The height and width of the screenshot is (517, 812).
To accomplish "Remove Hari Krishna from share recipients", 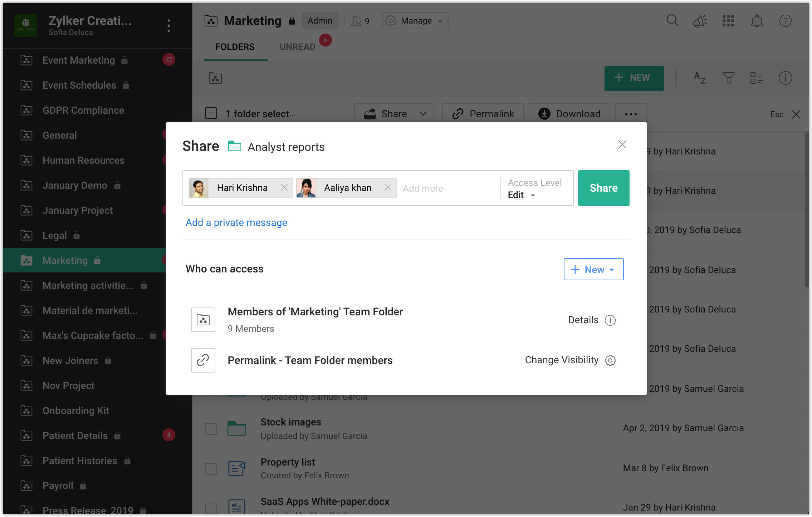I will pos(284,188).
